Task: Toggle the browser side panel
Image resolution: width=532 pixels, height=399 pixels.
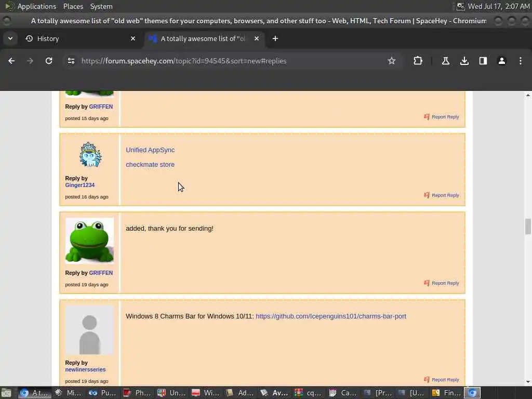Action: 483,61
